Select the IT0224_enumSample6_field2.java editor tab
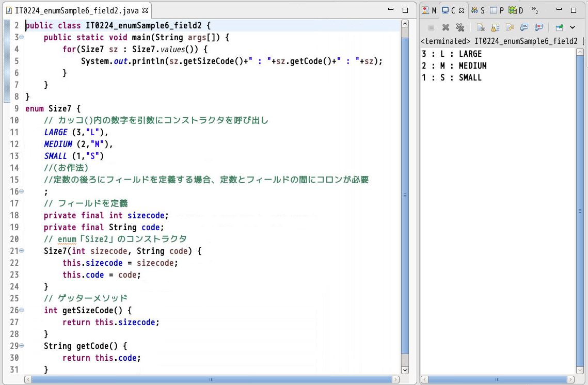 point(72,9)
